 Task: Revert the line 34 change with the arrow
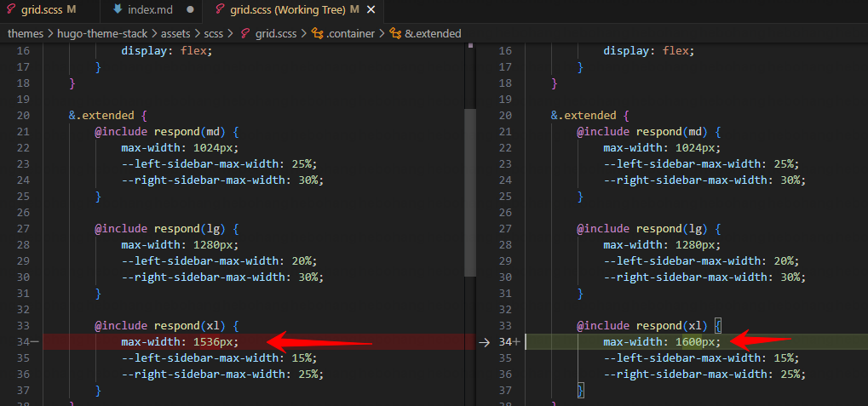tap(485, 342)
